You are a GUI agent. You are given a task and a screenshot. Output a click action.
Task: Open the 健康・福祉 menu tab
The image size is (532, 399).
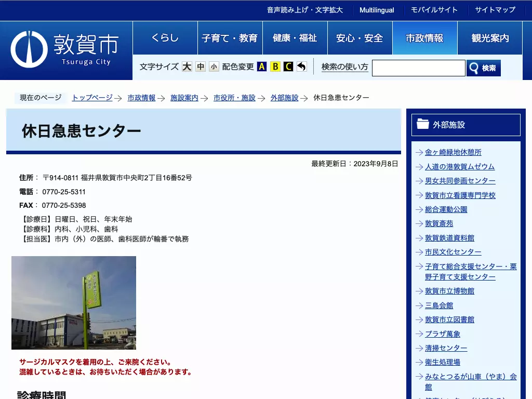click(295, 37)
